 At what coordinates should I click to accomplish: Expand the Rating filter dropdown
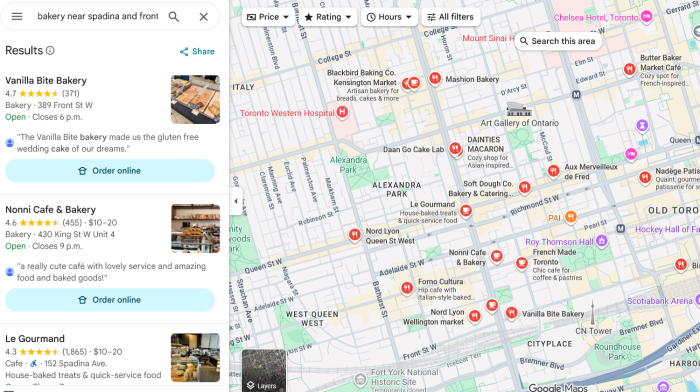(328, 17)
